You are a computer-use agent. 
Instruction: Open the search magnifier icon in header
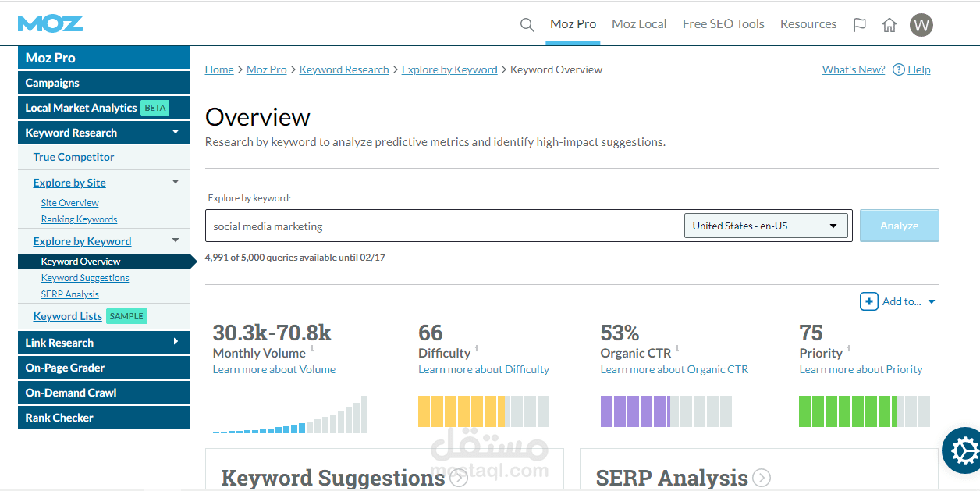tap(527, 25)
